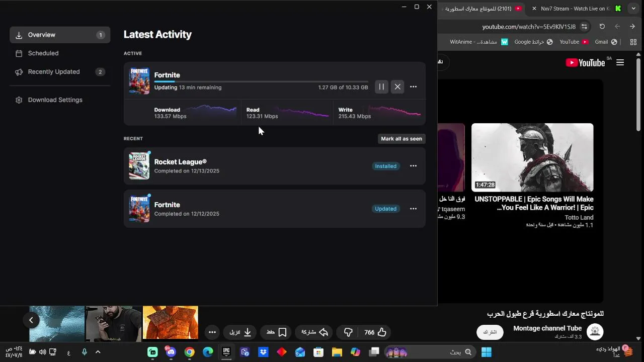The image size is (644, 362).
Task: Open Download Settings
Action: (60, 100)
